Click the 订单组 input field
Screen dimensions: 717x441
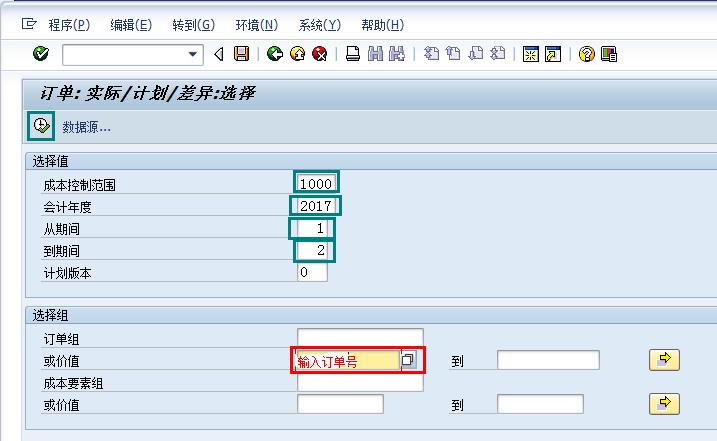[x=360, y=338]
